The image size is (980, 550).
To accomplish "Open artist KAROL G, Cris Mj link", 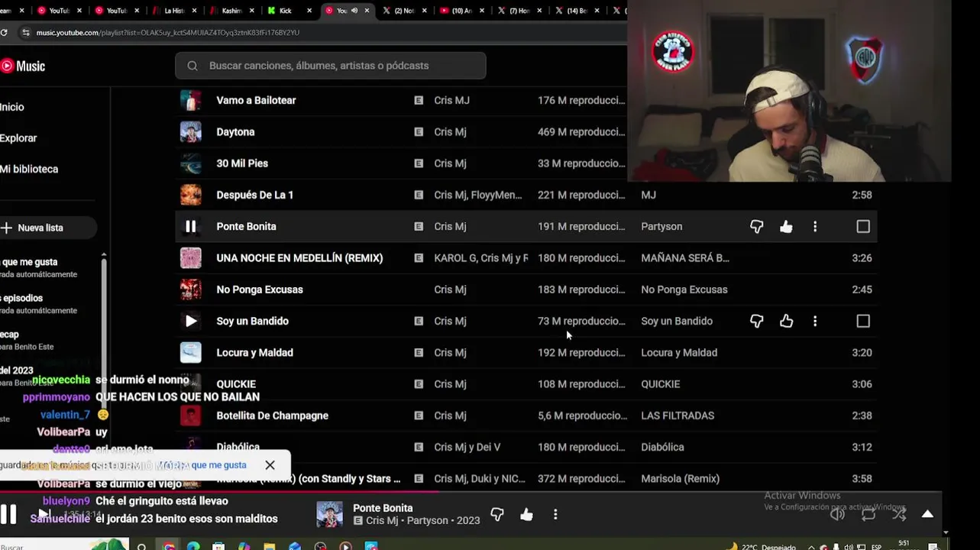I will coord(481,257).
